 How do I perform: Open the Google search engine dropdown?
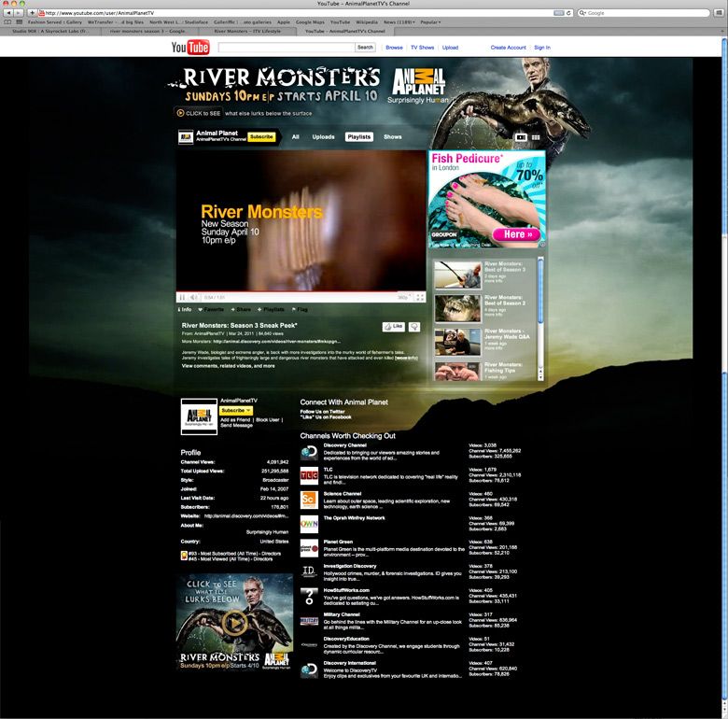click(x=581, y=13)
